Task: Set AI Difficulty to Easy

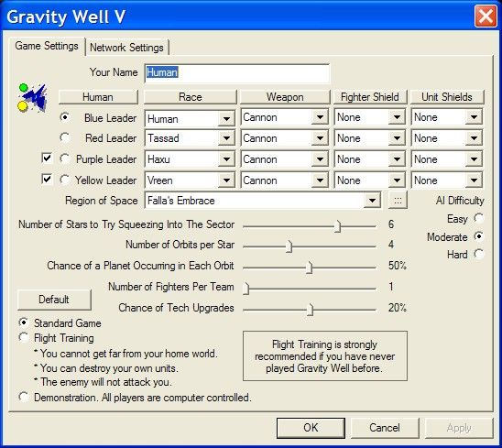Action: click(479, 218)
